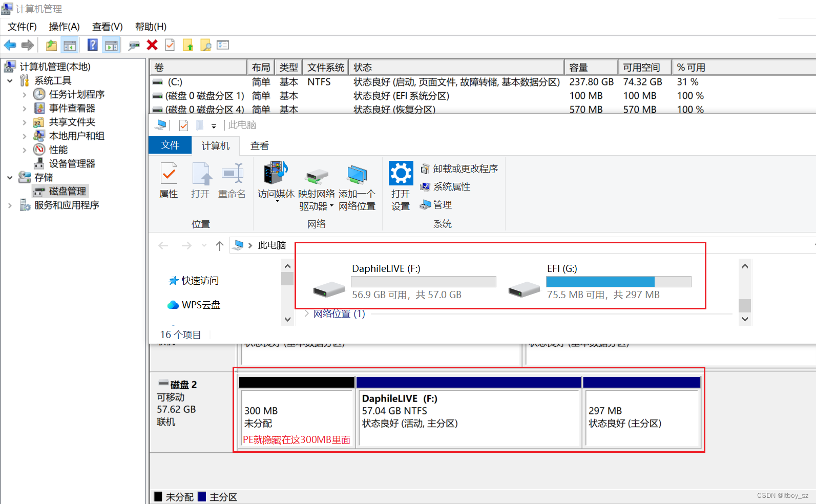
Task: Sort by the 可用空间 column header
Action: [644, 68]
